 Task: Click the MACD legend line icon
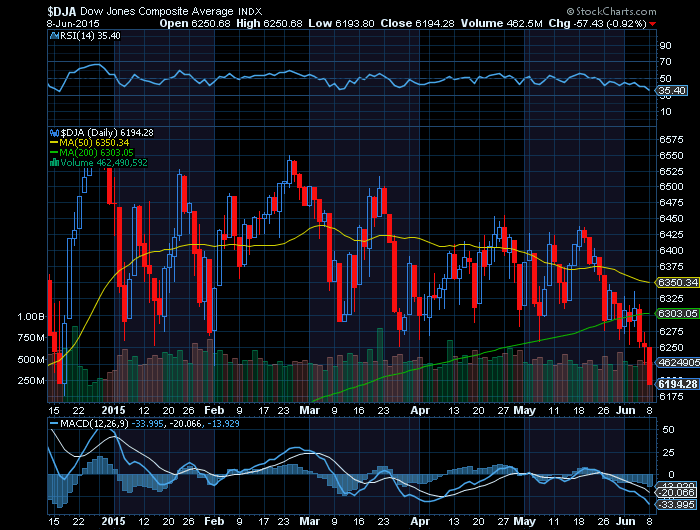(54, 423)
